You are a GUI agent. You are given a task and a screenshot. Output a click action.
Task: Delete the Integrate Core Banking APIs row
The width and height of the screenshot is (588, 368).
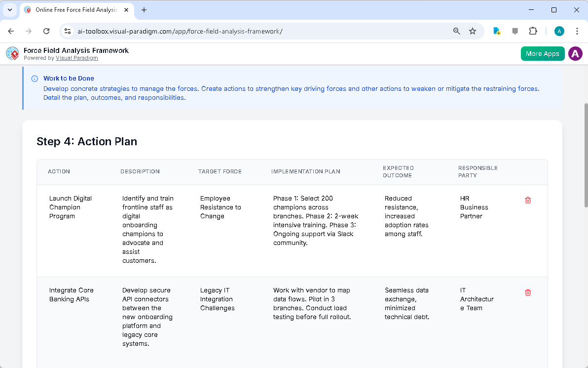[x=528, y=292]
